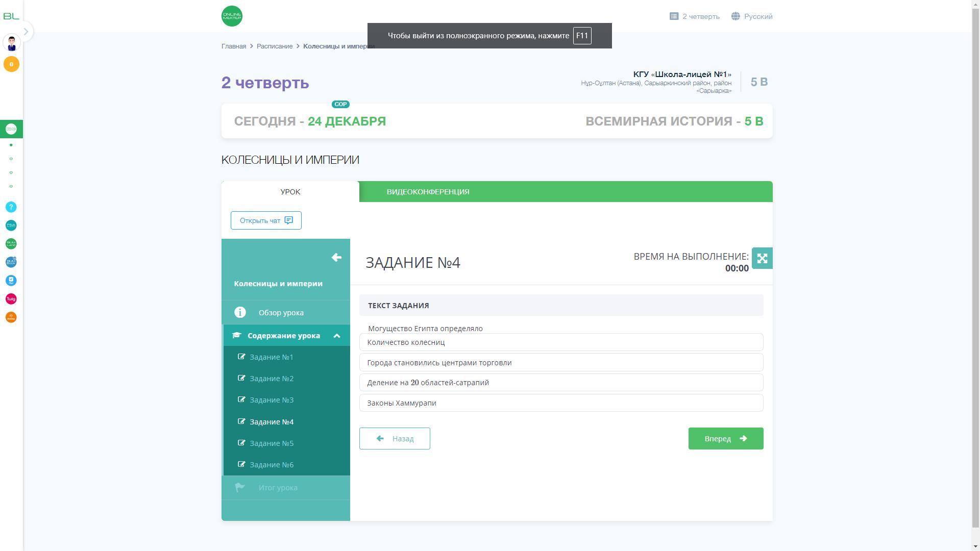The image size is (980, 551).
Task: Select answer 'Деление на 20 областей-сатрапий'
Action: [560, 383]
